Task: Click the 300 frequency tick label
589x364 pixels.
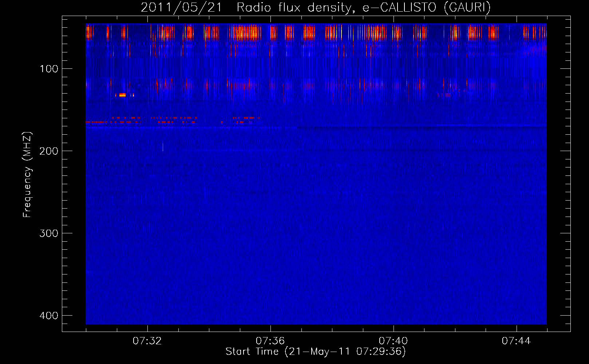Action: click(x=49, y=233)
